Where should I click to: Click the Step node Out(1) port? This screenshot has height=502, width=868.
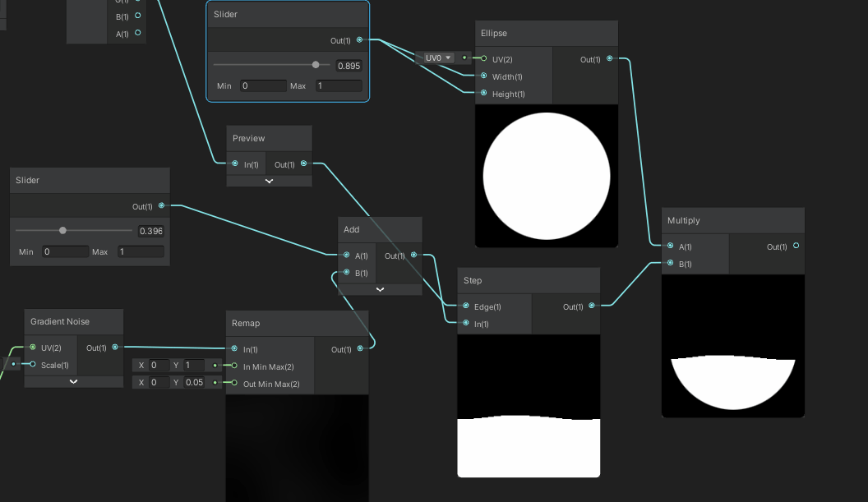point(592,306)
